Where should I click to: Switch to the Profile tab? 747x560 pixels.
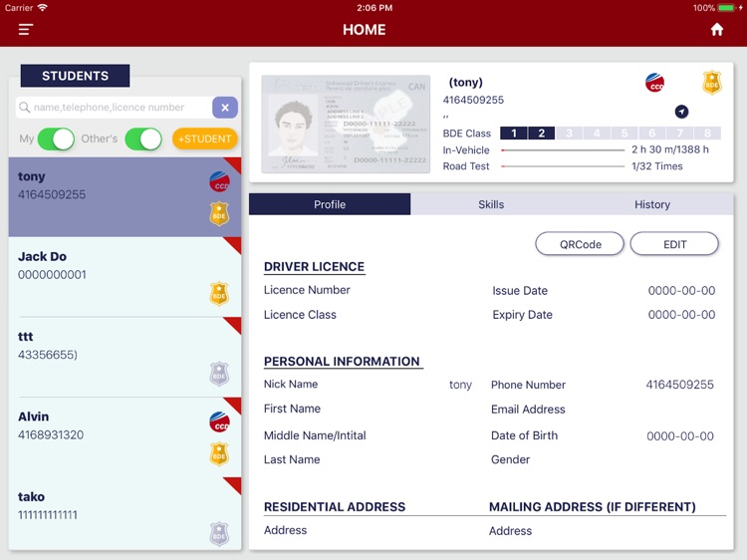point(330,204)
